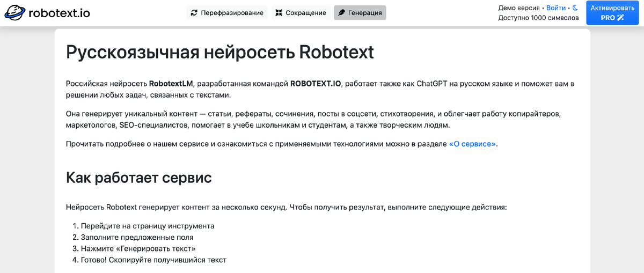Click list item Готово! Скопируйте получившийся текст
The image size is (644, 273).
(153, 260)
